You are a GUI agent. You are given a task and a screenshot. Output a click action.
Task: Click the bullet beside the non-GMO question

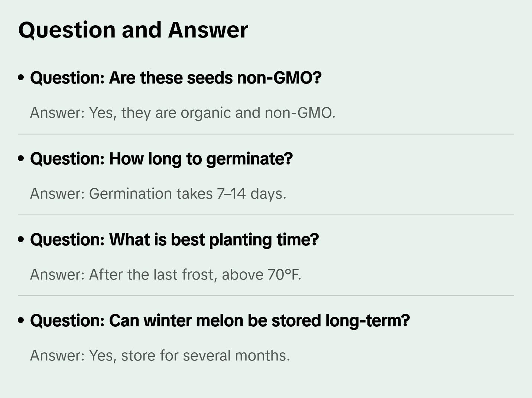[x=21, y=78]
